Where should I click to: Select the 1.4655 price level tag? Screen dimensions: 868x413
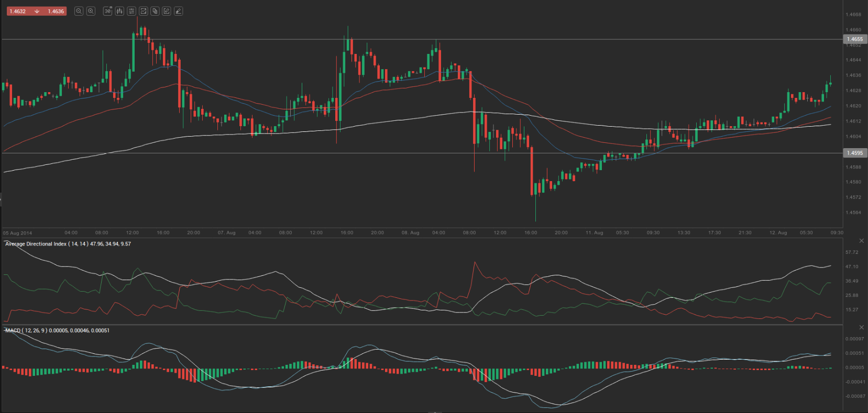[854, 39]
